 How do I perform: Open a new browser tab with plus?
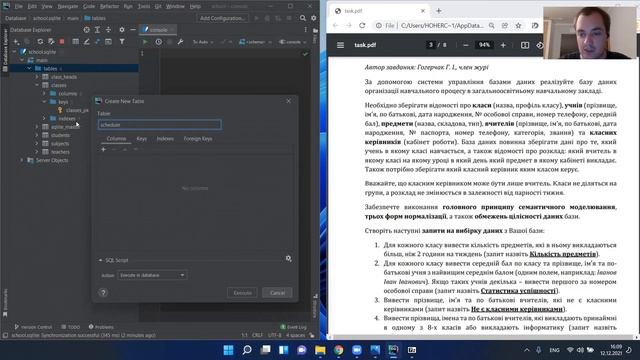pyautogui.click(x=439, y=11)
